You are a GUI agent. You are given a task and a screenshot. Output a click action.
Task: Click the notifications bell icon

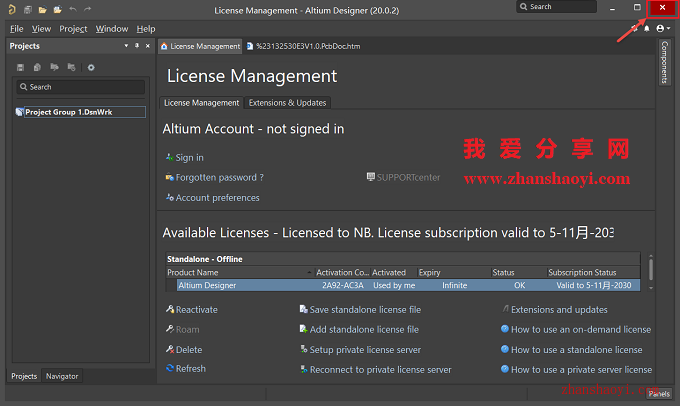point(647,29)
